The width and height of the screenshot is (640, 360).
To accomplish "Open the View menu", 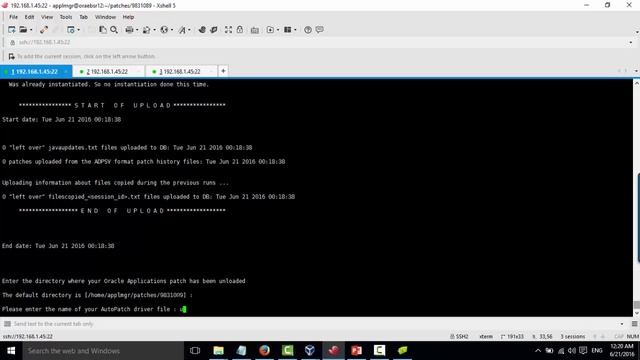I will pyautogui.click(x=47, y=17).
